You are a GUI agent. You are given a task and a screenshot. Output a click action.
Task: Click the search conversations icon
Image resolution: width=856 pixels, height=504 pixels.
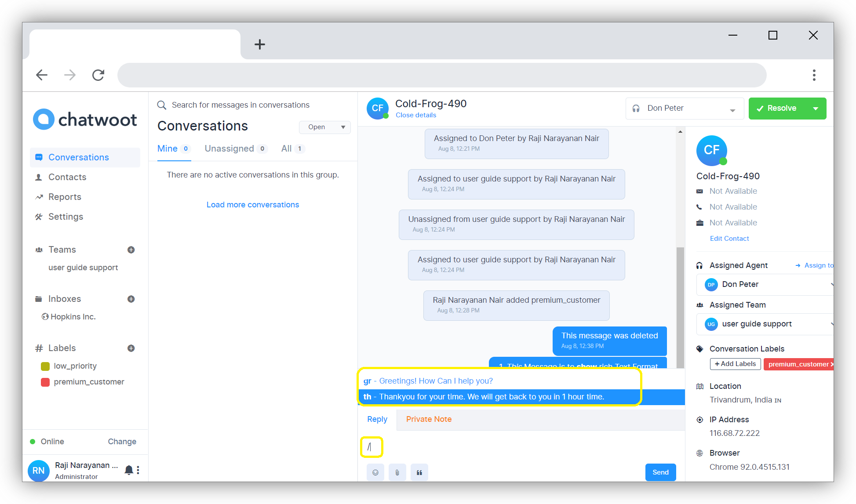(x=161, y=105)
